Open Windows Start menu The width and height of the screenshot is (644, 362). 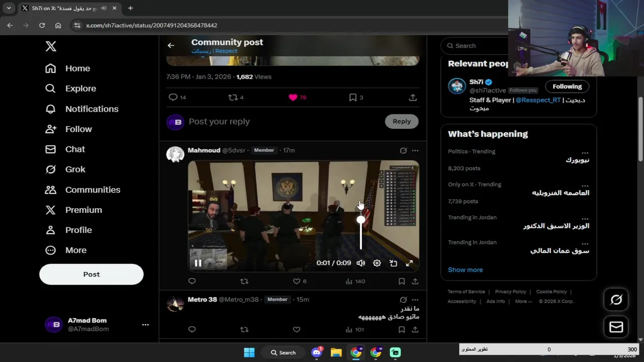coord(249,352)
